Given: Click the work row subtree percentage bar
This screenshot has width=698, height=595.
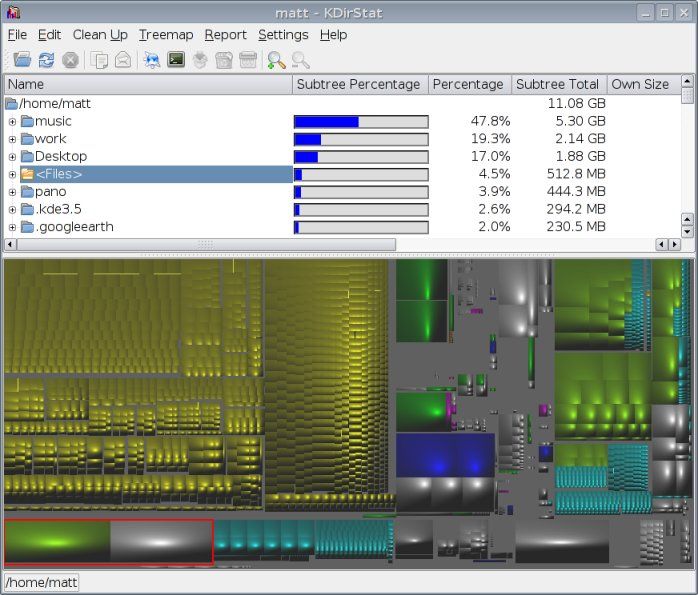Looking at the screenshot, I should [x=361, y=139].
